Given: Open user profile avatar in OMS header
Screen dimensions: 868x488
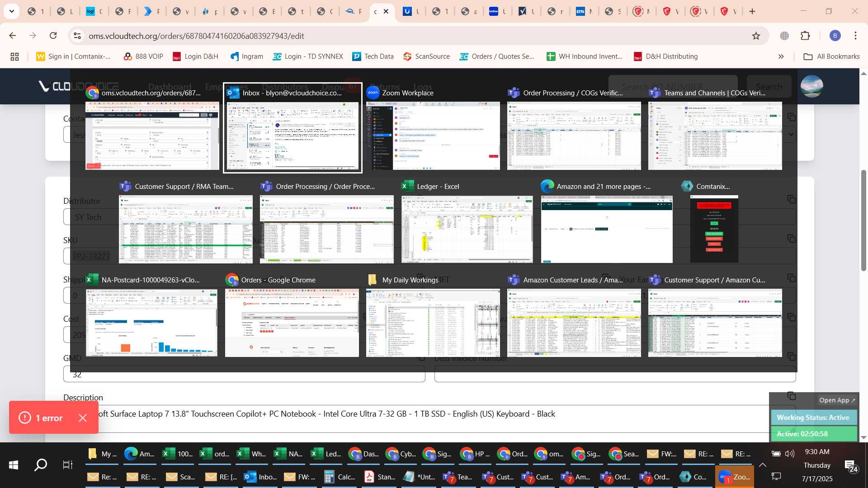Looking at the screenshot, I should 811,86.
